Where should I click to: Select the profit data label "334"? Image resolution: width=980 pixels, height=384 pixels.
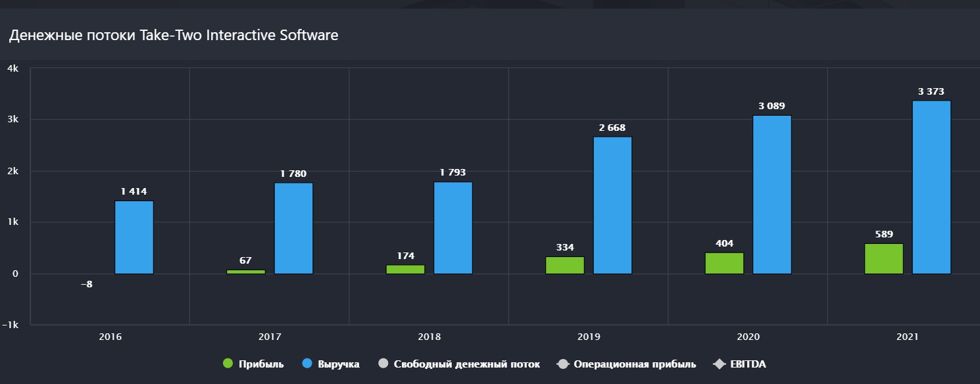(565, 247)
